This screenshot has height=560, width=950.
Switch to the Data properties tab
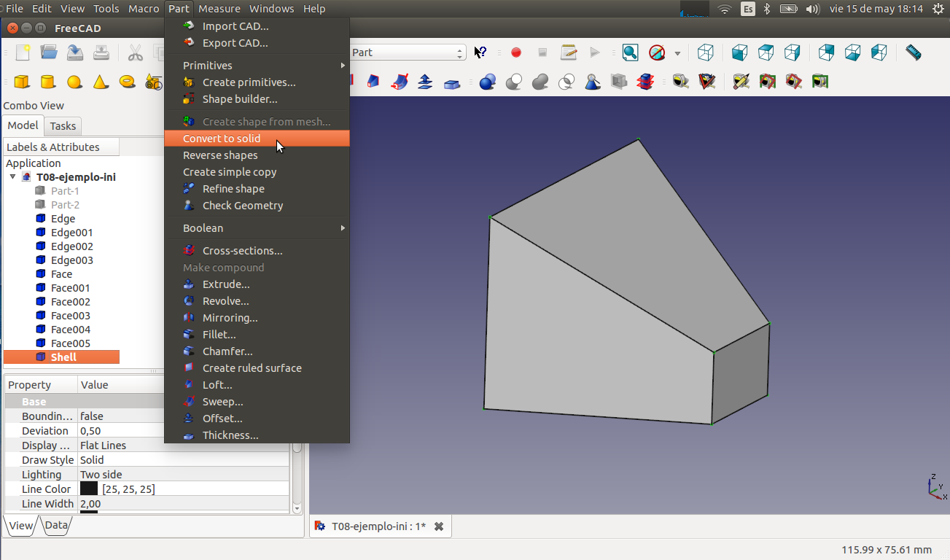56,525
